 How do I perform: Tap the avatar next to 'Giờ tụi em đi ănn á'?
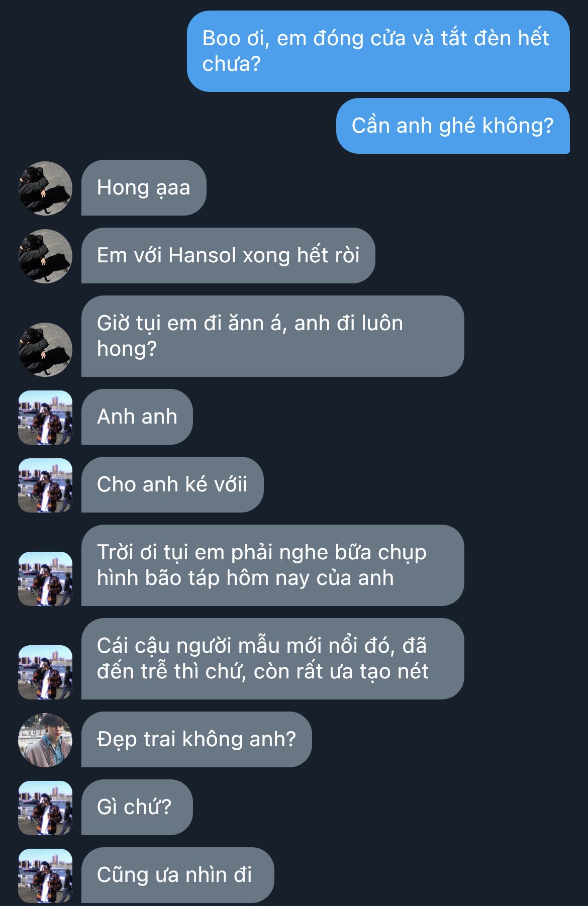(45, 349)
